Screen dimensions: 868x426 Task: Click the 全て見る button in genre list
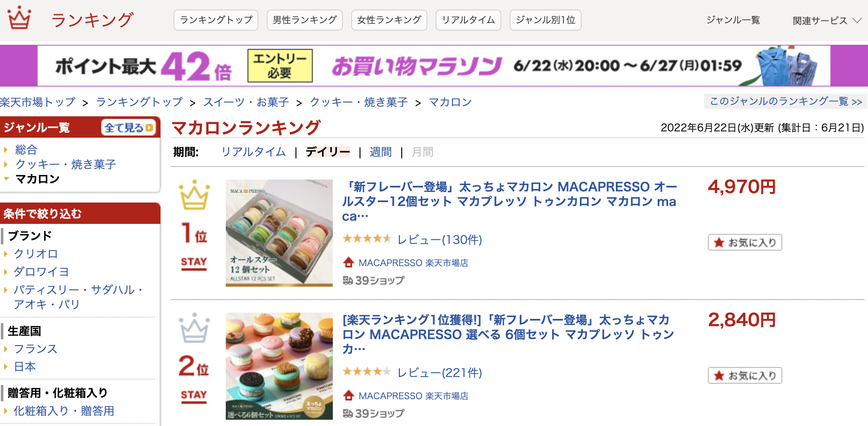click(x=128, y=128)
